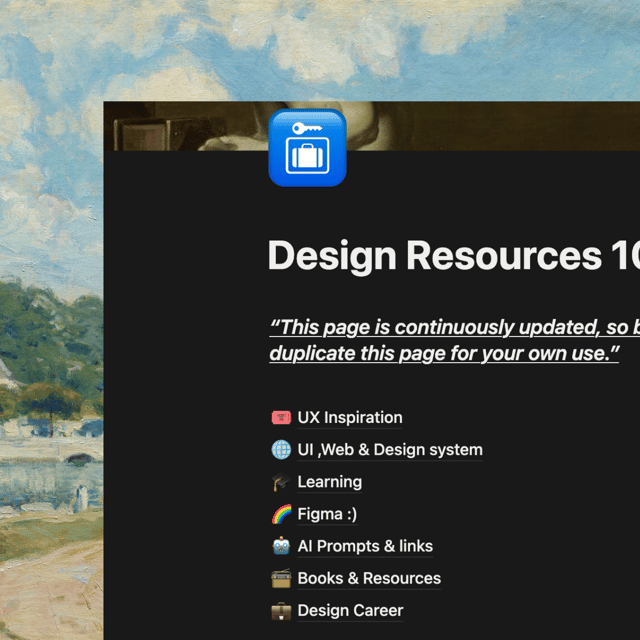The image size is (640, 640).
Task: Click the blue luggage locker page icon
Action: 307,148
